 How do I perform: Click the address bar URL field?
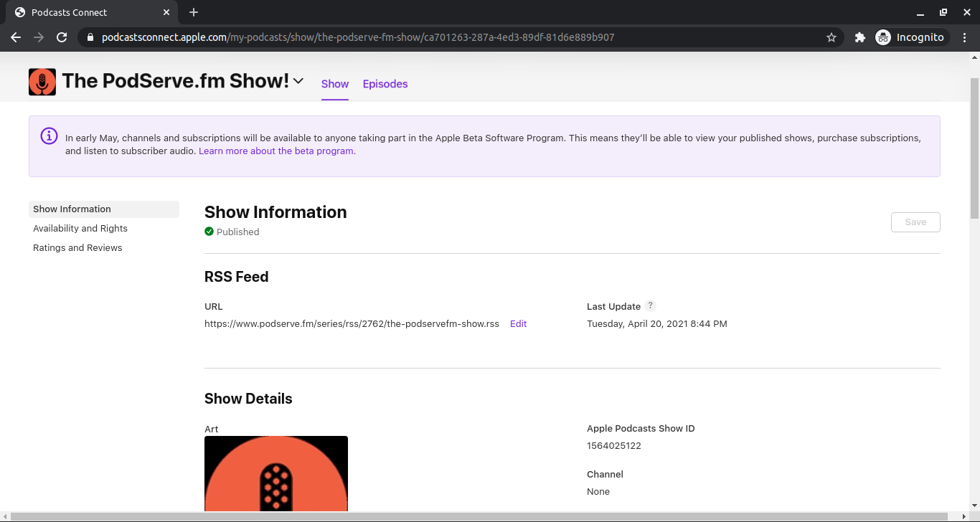click(459, 37)
